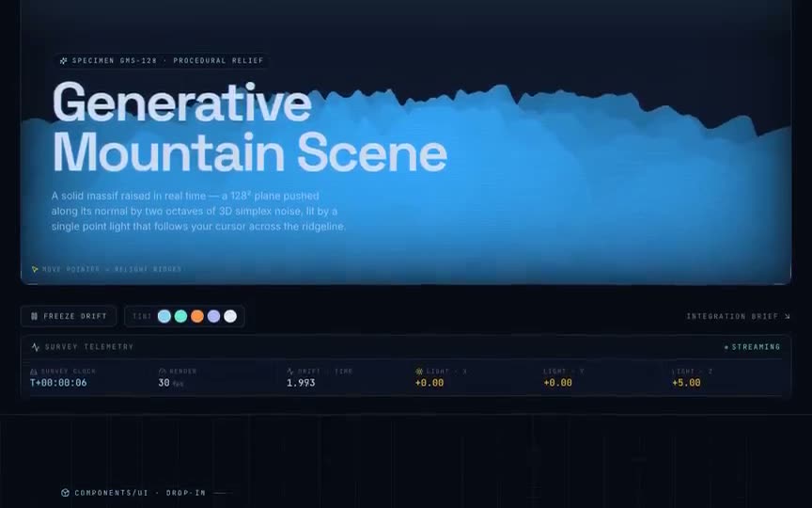Image resolution: width=812 pixels, height=508 pixels.
Task: Click the Survey Clock icon
Action: [34, 372]
